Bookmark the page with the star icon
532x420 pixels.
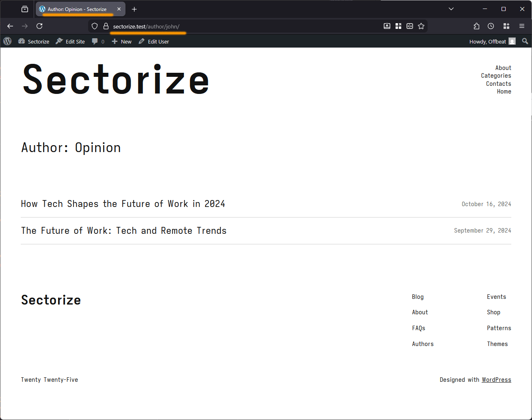[x=421, y=26]
